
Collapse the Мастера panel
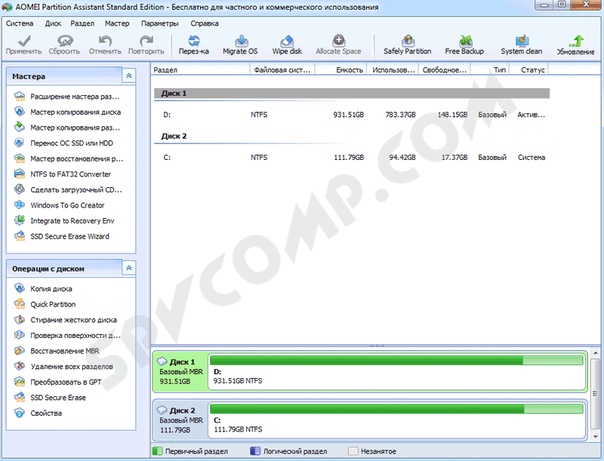coord(129,76)
